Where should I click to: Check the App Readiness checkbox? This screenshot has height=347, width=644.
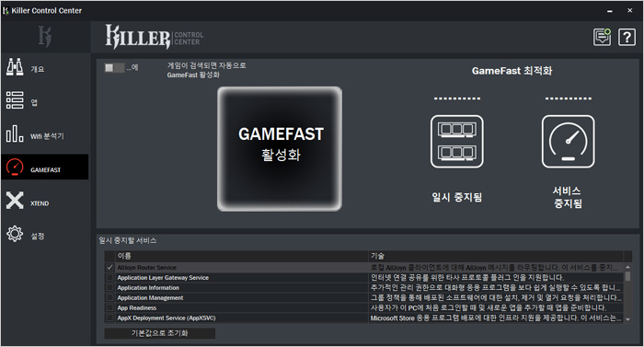tap(109, 307)
